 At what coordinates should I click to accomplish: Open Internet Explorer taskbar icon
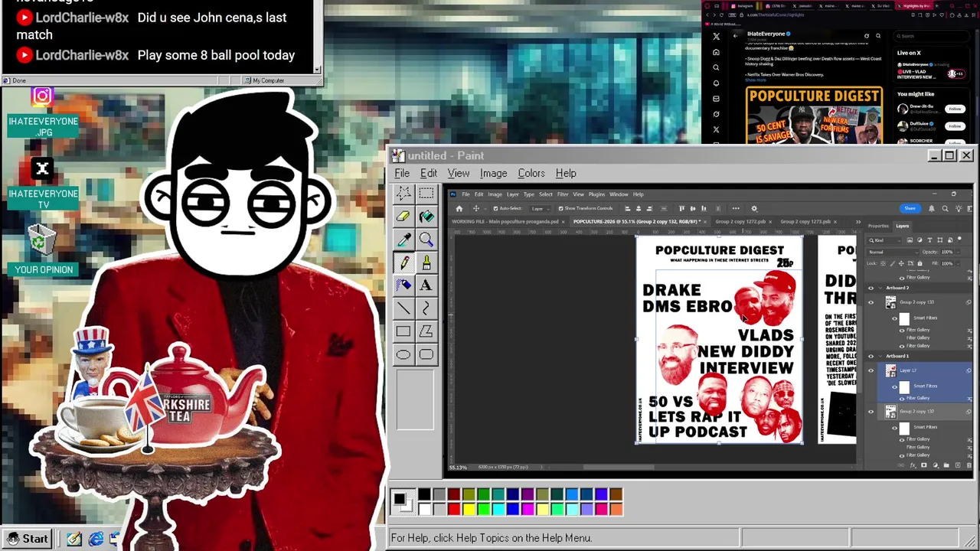tap(96, 539)
